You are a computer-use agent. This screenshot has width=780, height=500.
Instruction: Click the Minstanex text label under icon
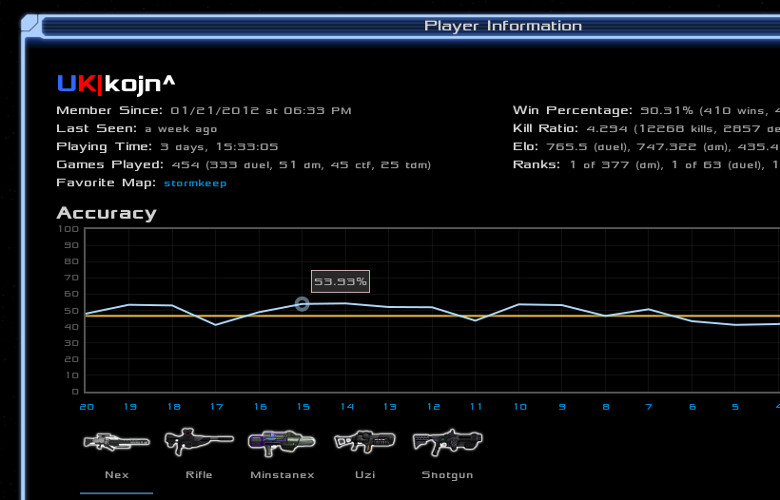[x=281, y=475]
